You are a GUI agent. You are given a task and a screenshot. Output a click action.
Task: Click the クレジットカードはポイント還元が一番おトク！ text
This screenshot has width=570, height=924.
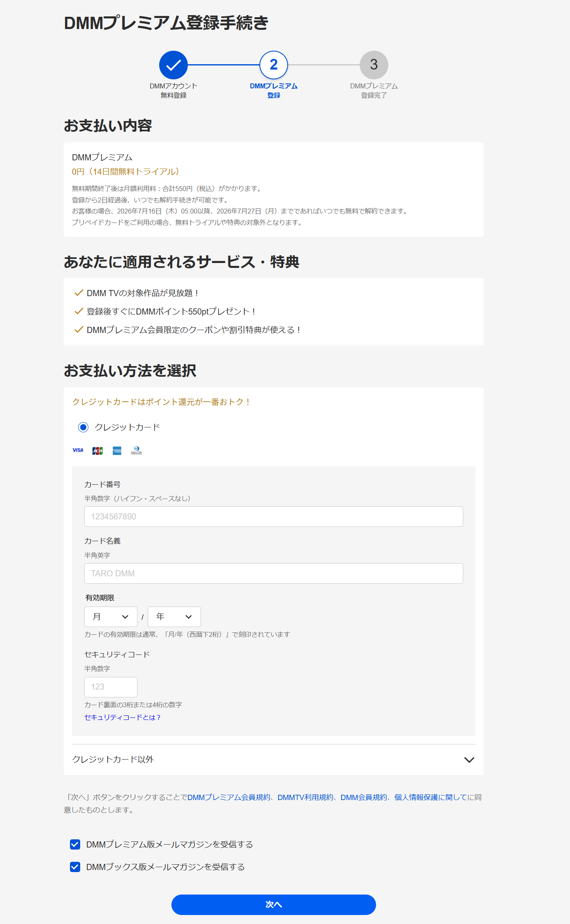(x=162, y=402)
